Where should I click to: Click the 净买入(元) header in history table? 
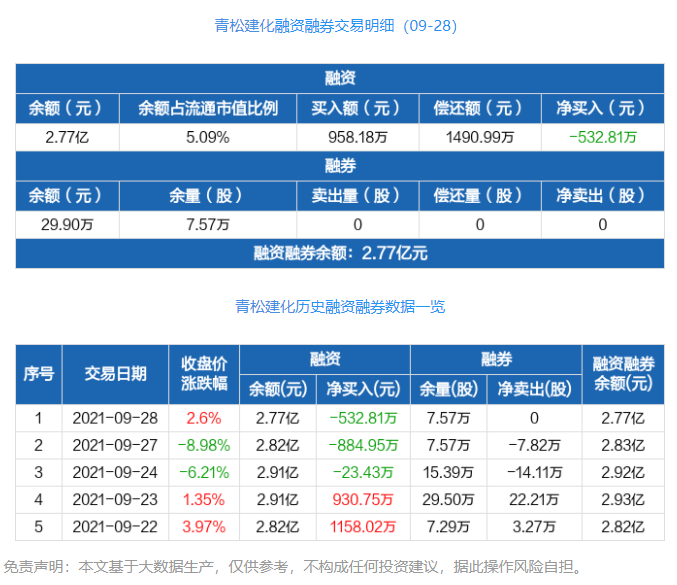(363, 389)
